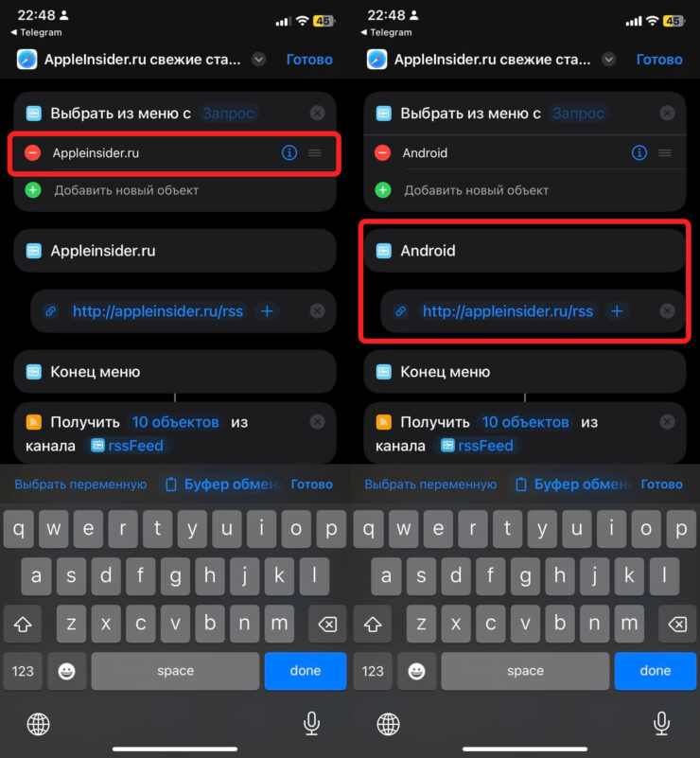Switch keyboard language with globe icon on left
This screenshot has width=700, height=758.
click(38, 724)
